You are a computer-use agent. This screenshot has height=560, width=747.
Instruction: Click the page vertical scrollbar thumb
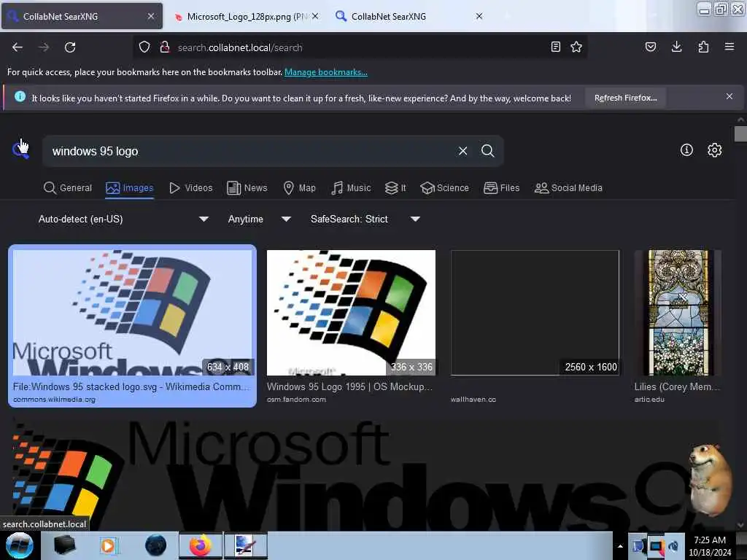[x=740, y=134]
